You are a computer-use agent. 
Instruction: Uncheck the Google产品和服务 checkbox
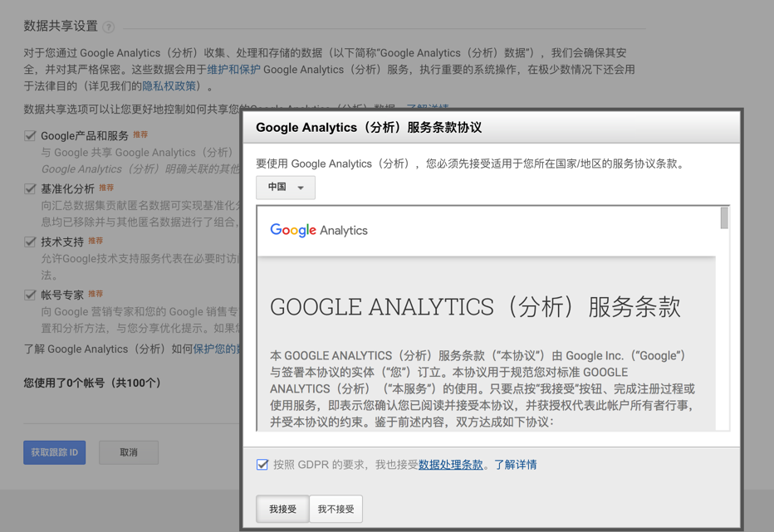30,135
